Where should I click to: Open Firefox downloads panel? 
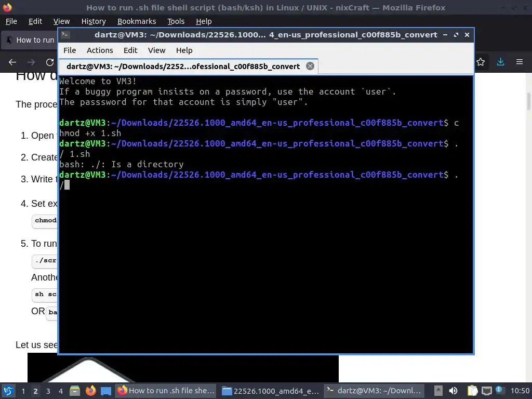click(500, 62)
